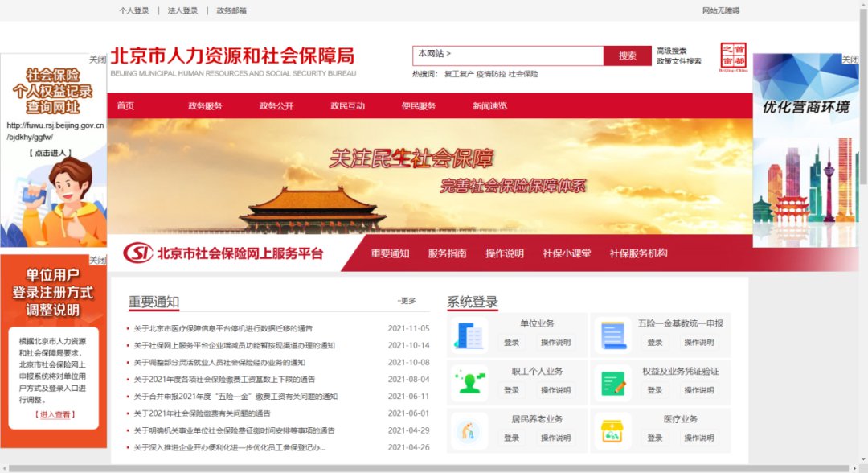Image resolution: width=868 pixels, height=473 pixels.
Task: Close the 优化营商环境 right banner
Action: click(850, 60)
